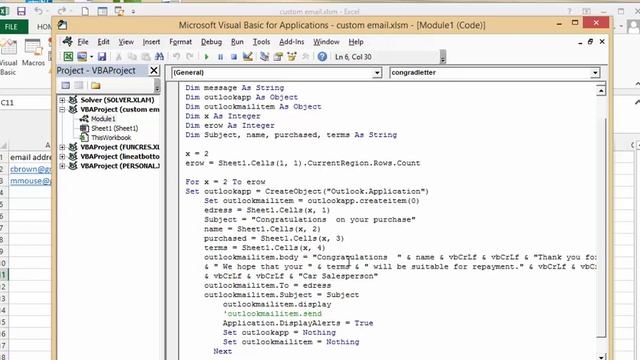Open VBA Help question mark icon
The height and width of the screenshot is (360, 640).
(x=322, y=57)
